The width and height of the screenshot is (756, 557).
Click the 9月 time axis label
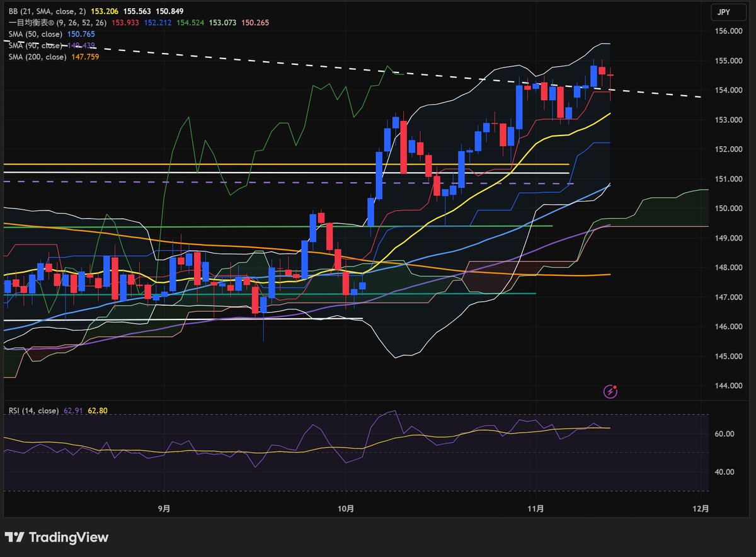164,508
